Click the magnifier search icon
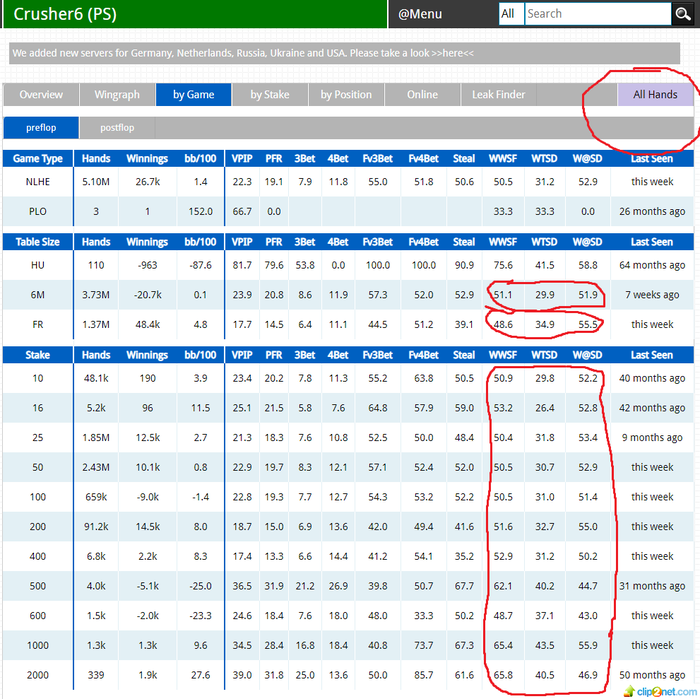Viewport: 700px width, 699px height. 683,14
